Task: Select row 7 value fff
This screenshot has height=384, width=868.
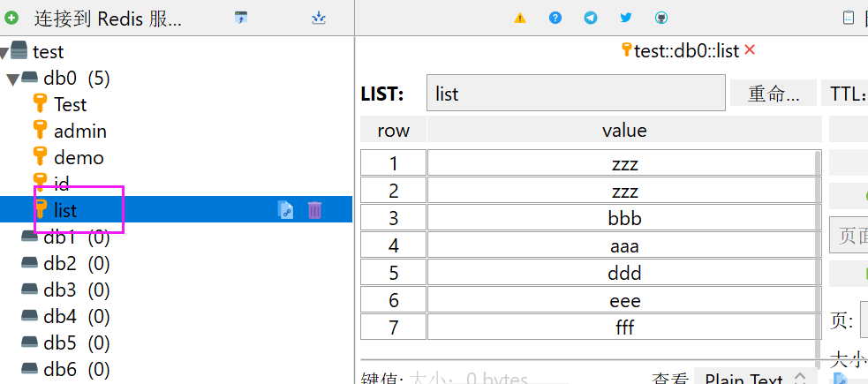Action: (624, 327)
